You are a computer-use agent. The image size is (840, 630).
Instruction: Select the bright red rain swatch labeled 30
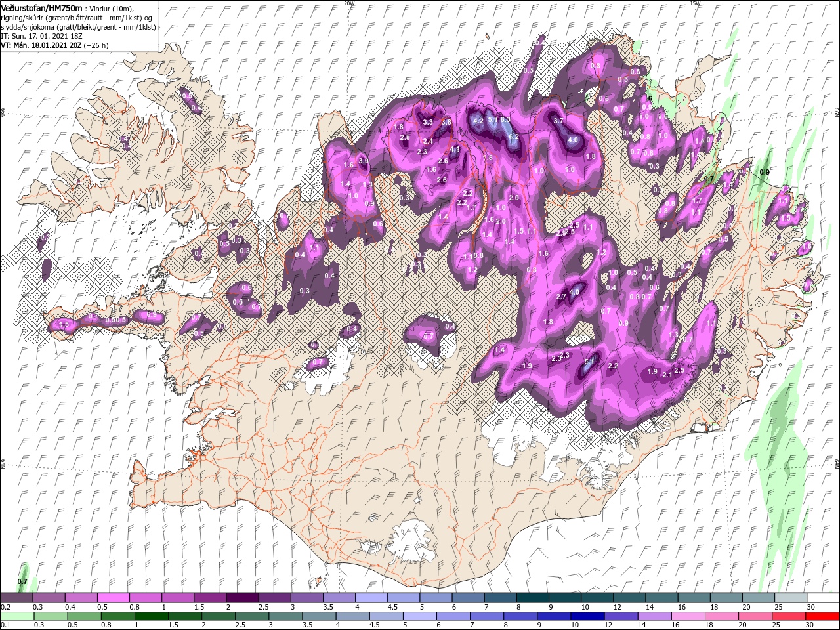point(822,616)
